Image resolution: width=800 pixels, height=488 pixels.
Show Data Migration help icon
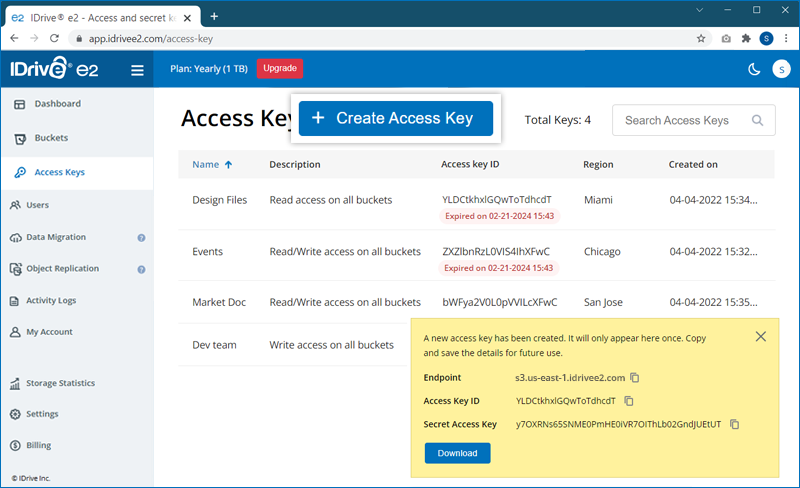[141, 238]
